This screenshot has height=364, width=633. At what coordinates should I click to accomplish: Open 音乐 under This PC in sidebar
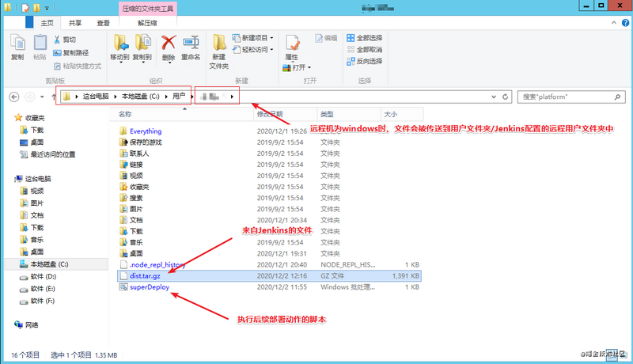click(32, 239)
